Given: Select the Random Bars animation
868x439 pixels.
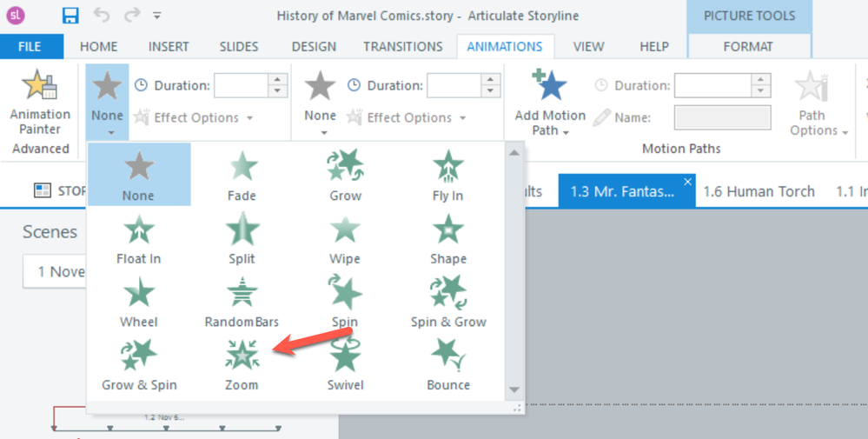Looking at the screenshot, I should [242, 300].
